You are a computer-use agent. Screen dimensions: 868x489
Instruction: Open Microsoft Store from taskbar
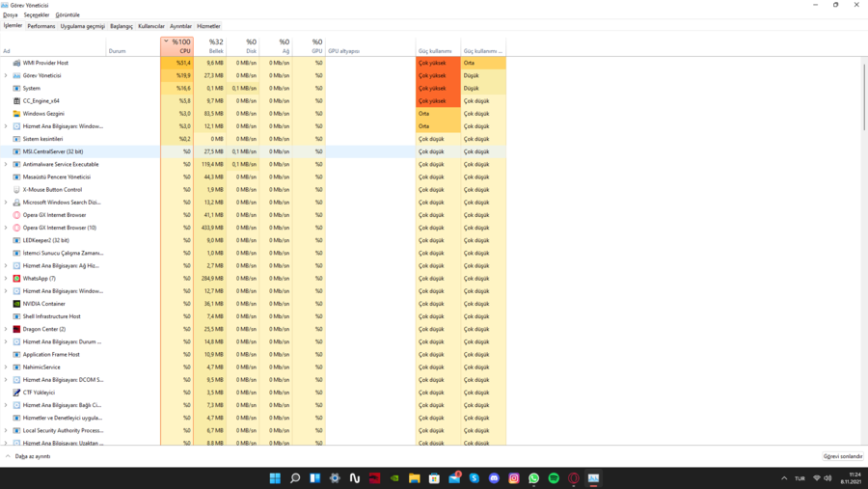pyautogui.click(x=435, y=478)
